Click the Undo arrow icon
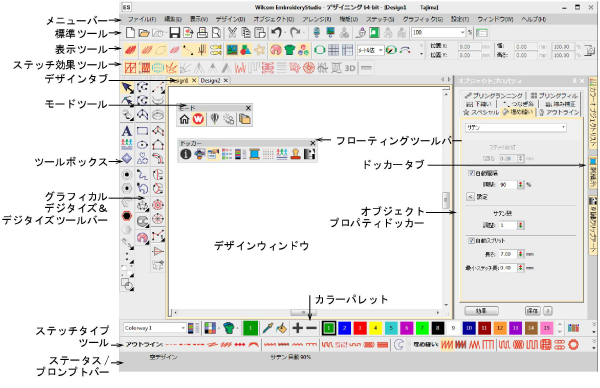 [276, 33]
